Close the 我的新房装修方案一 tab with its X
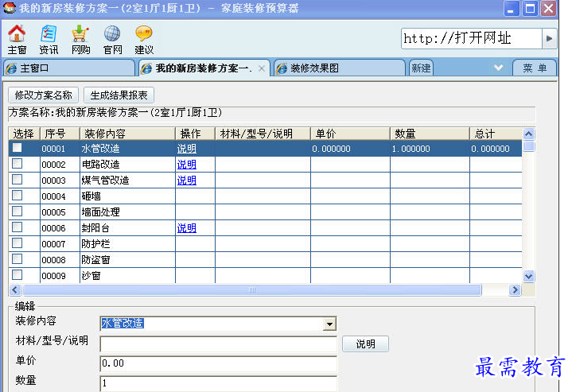The image size is (572, 392). point(262,68)
